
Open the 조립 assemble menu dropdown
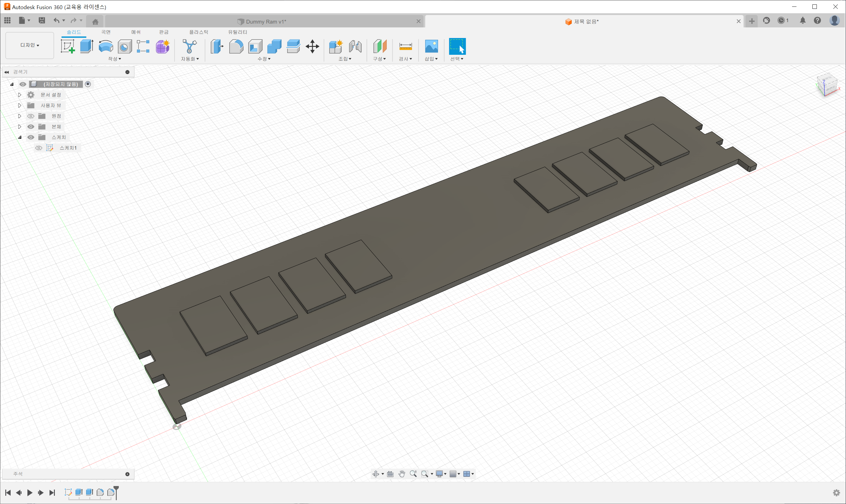[x=345, y=59]
